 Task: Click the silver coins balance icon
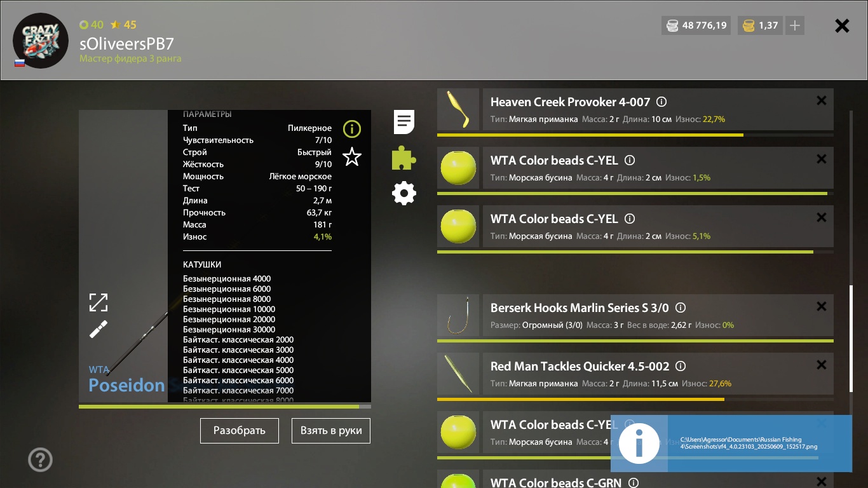(672, 26)
